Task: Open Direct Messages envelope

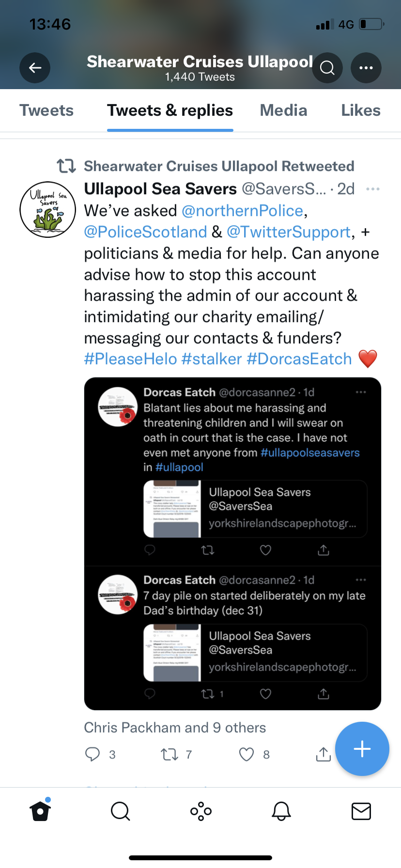Action: (361, 811)
